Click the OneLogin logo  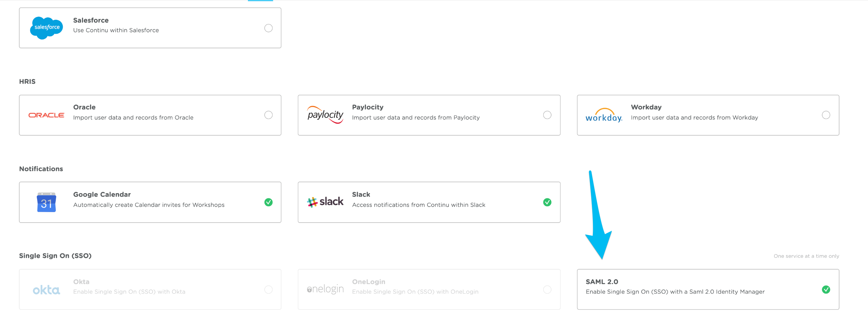(x=325, y=289)
